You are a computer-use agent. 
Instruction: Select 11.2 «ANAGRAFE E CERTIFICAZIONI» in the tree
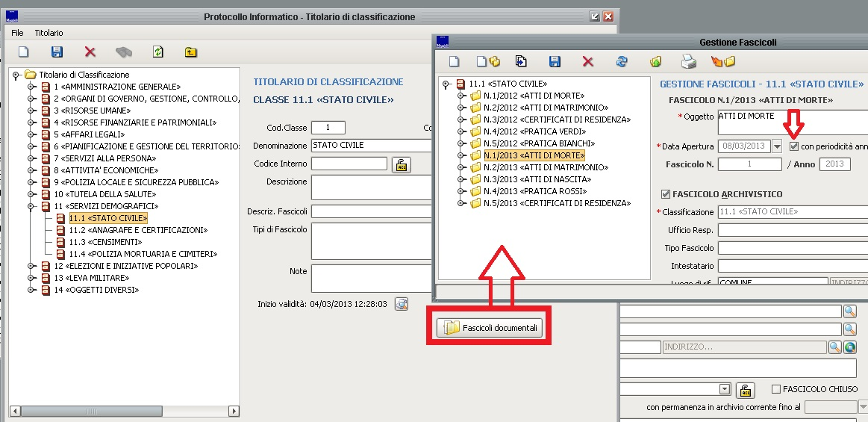click(137, 230)
